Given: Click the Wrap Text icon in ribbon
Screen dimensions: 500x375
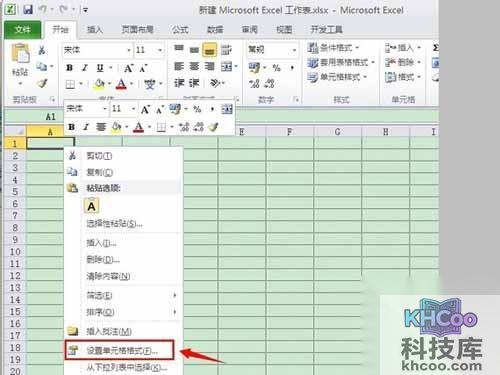Looking at the screenshot, I should tap(226, 50).
